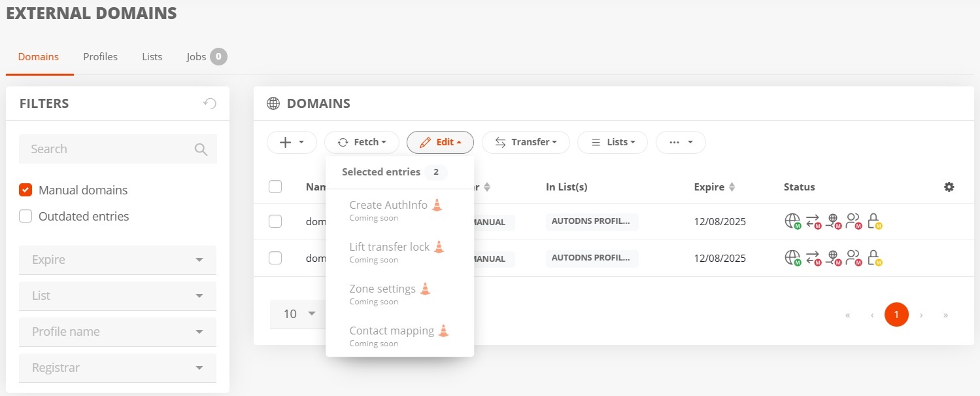The width and height of the screenshot is (980, 396).
Task: Switch to the Lists tab
Action: tap(152, 57)
